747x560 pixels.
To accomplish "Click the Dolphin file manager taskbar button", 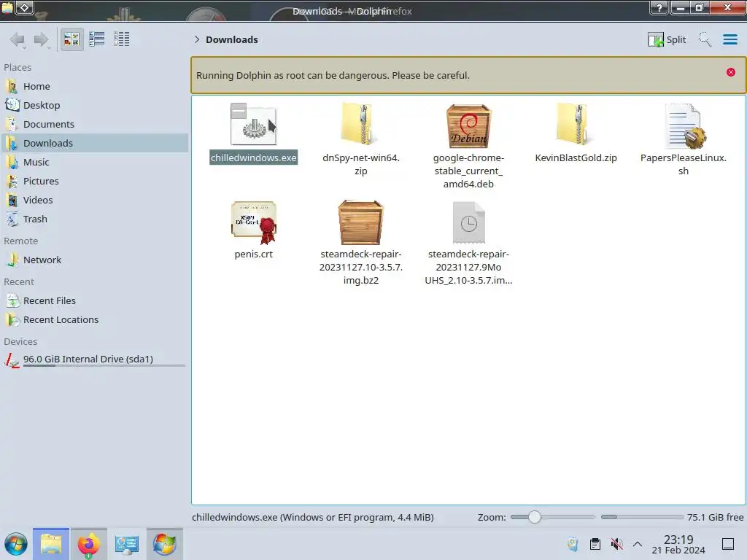I will pos(51,544).
